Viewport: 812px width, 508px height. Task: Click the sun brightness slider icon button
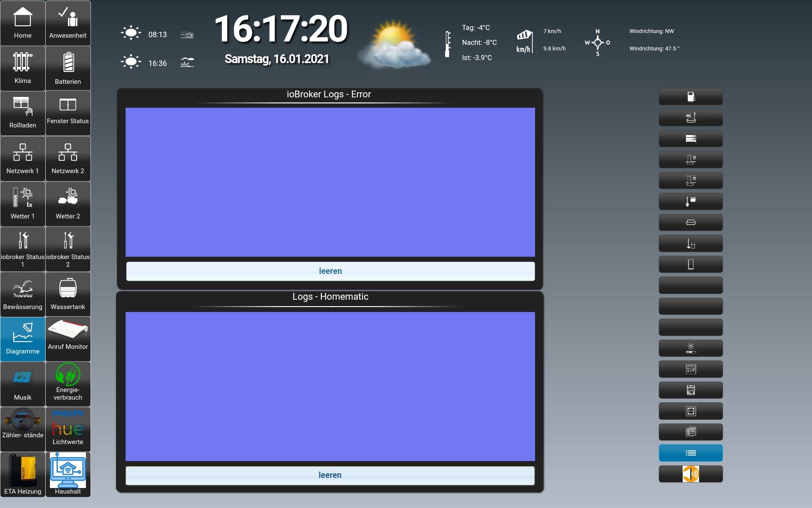click(691, 348)
